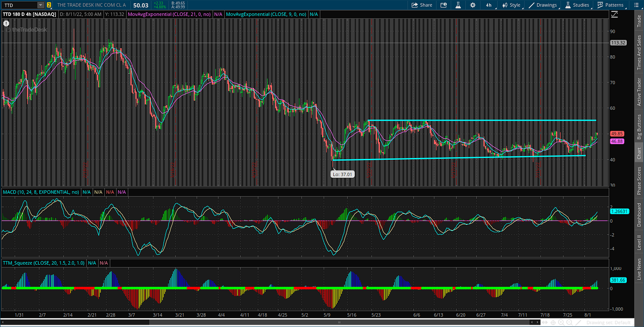Image resolution: width=644 pixels, height=327 pixels.
Task: Open the Patterns menu
Action: (x=610, y=5)
